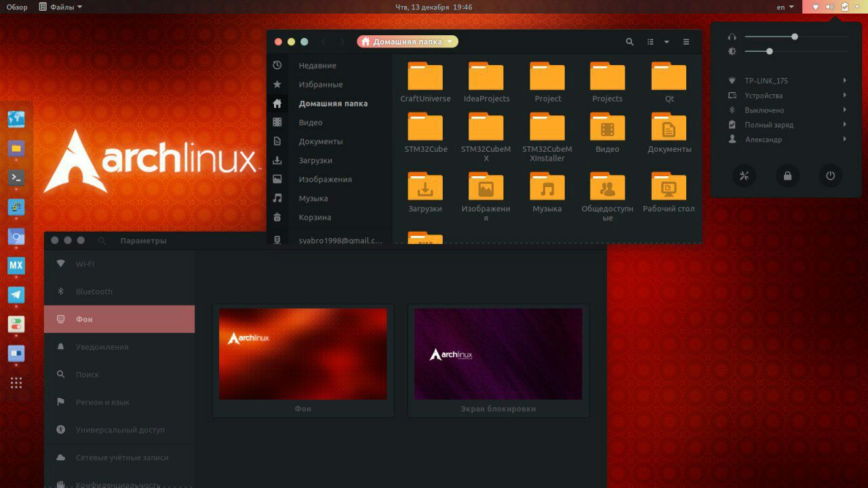
Task: Open the Музыка folder icon in grid
Action: click(547, 192)
